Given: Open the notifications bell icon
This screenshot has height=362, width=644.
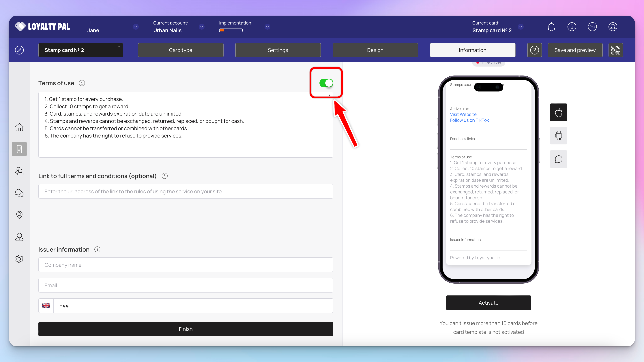Looking at the screenshot, I should [551, 27].
